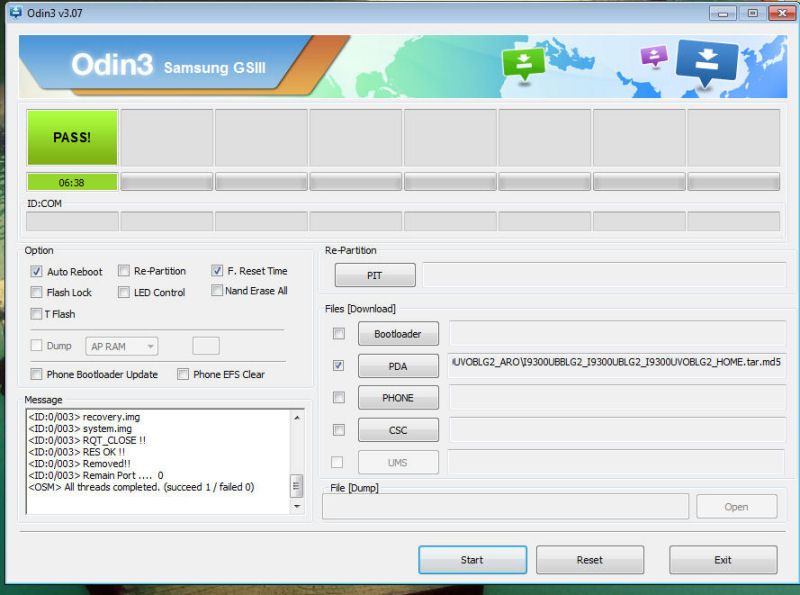The height and width of the screenshot is (595, 800).
Task: Click the 06:38 progress bar
Action: 72,182
